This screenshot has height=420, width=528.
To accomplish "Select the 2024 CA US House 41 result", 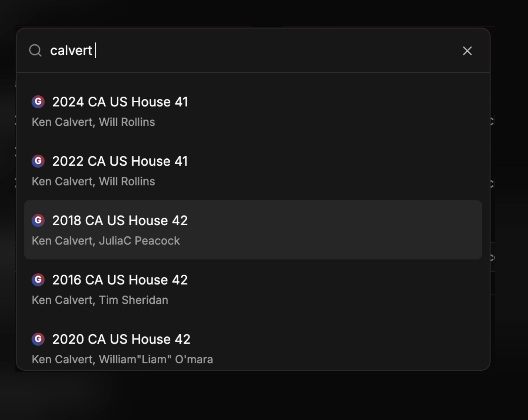I will coord(121,102).
